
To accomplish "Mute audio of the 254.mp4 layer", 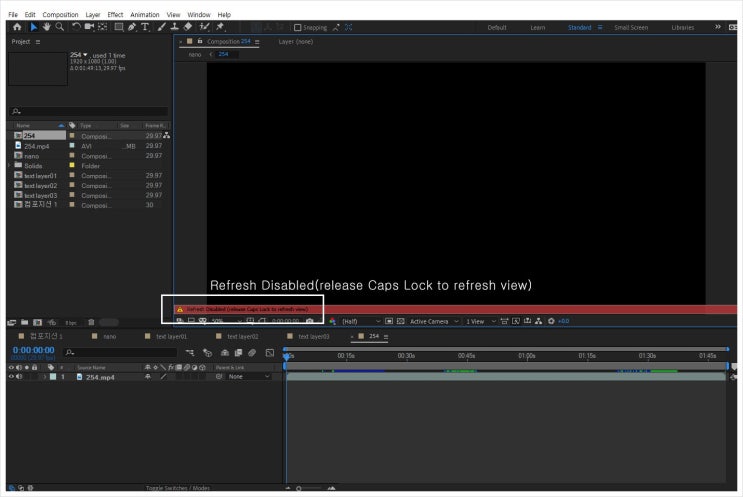I will point(19,377).
